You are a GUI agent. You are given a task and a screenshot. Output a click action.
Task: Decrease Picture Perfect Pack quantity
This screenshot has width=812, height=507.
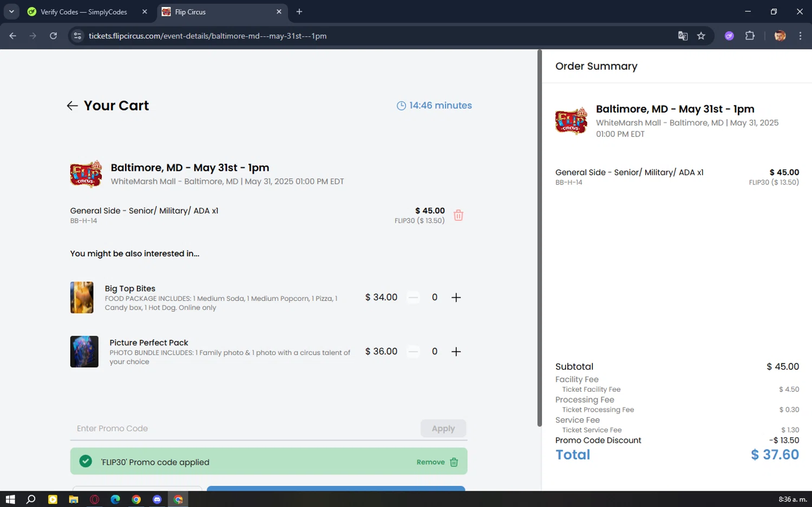point(413,352)
